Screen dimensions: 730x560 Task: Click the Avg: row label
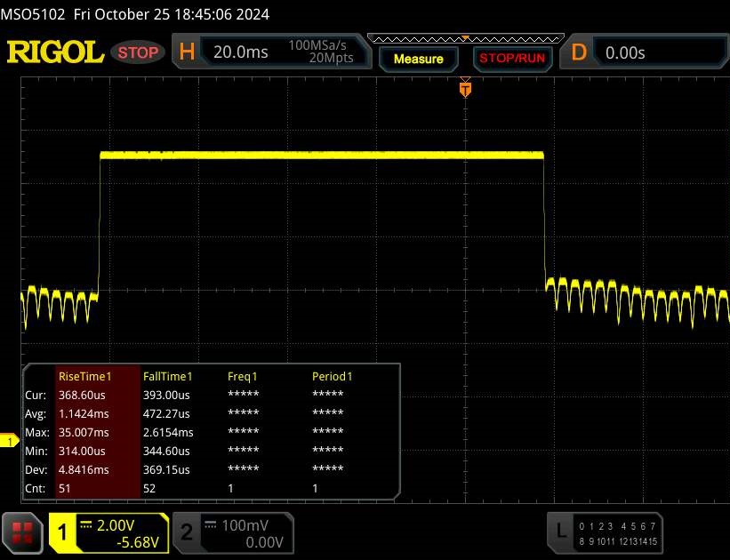pos(36,414)
